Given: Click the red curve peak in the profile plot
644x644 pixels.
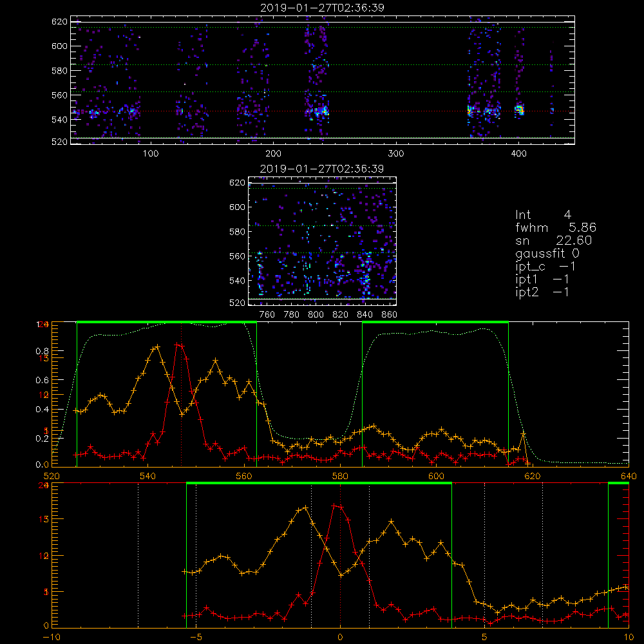Looking at the screenshot, I should pyautogui.click(x=178, y=345).
